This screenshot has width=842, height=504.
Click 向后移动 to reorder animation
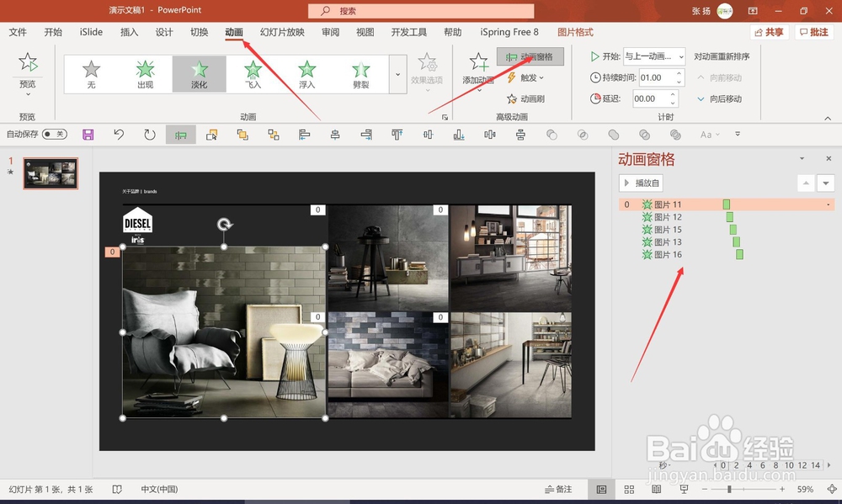tap(720, 98)
